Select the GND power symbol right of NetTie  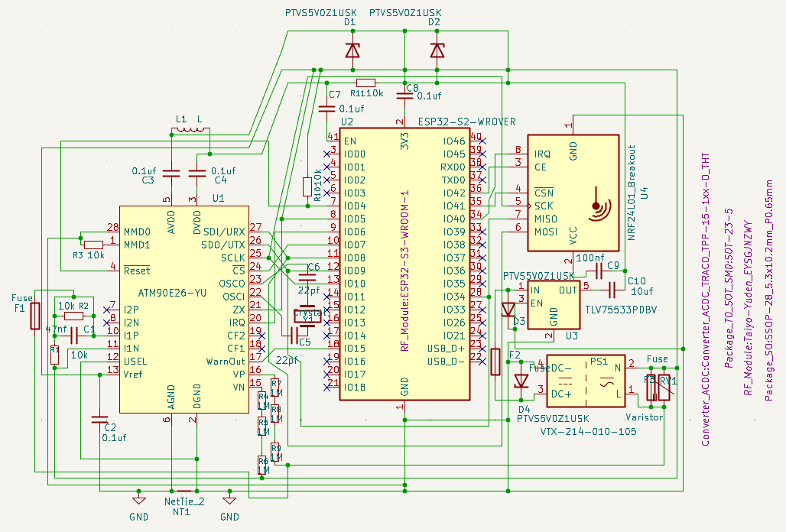click(x=229, y=500)
